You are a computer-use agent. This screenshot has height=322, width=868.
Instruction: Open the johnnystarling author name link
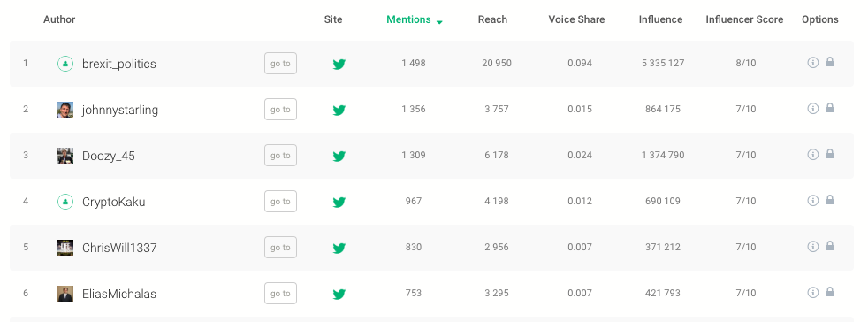pyautogui.click(x=120, y=110)
